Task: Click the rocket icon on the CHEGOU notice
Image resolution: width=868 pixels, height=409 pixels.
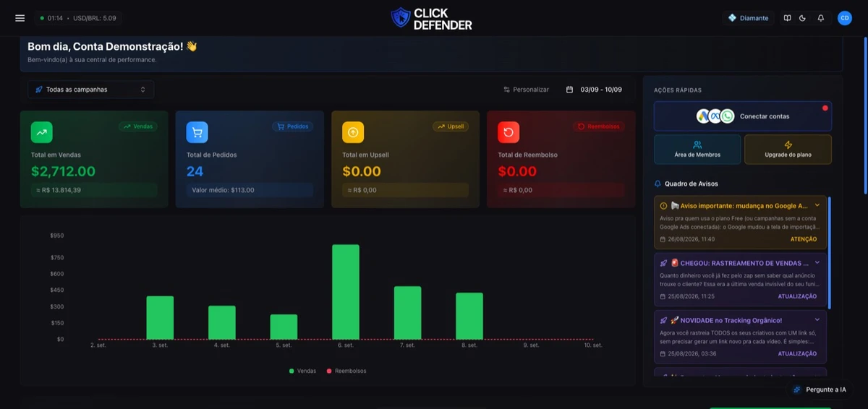Action: point(663,263)
